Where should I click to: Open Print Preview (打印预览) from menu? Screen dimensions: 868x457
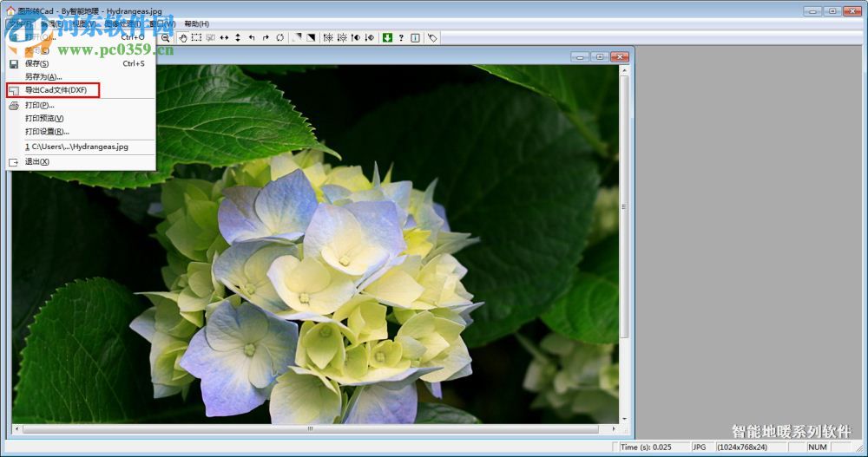click(x=44, y=118)
